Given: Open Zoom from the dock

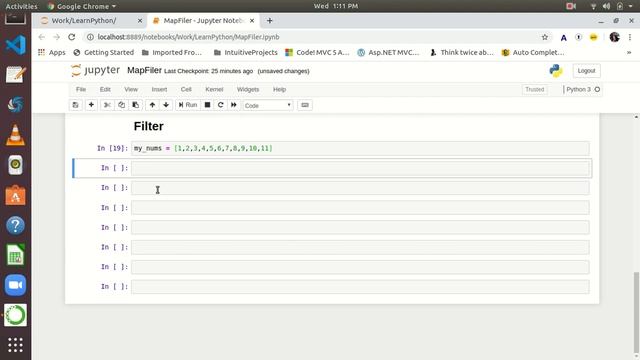Looking at the screenshot, I should point(16,285).
